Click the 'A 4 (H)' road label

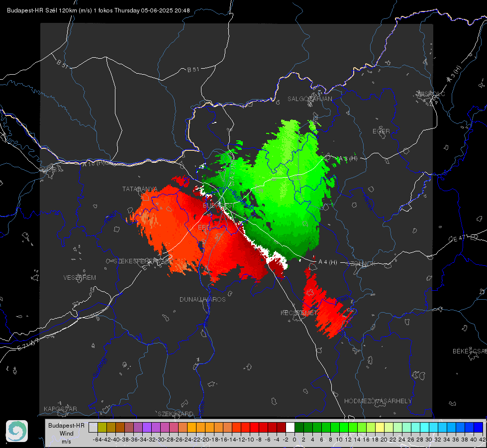[x=328, y=262]
